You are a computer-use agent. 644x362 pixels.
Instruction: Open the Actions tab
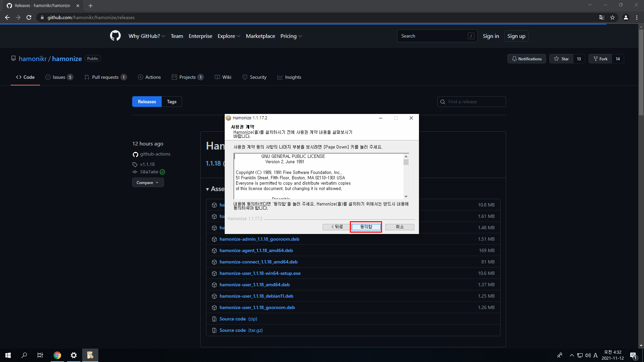click(149, 77)
